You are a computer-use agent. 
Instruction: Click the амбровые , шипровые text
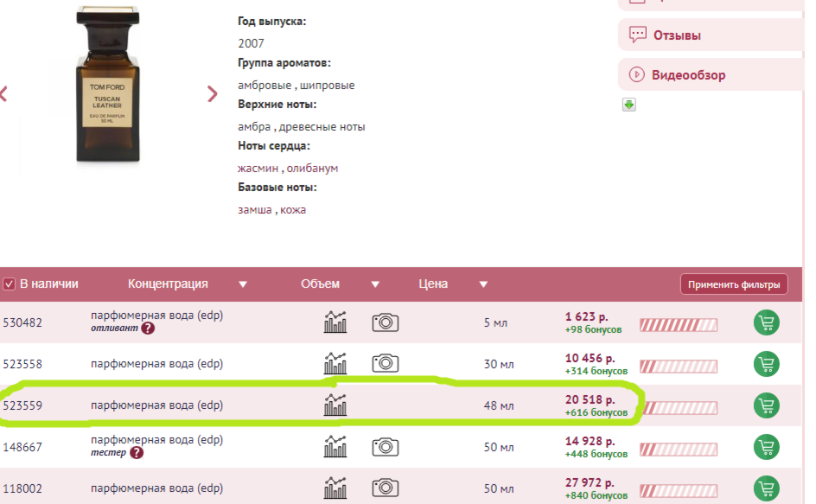[x=296, y=85]
